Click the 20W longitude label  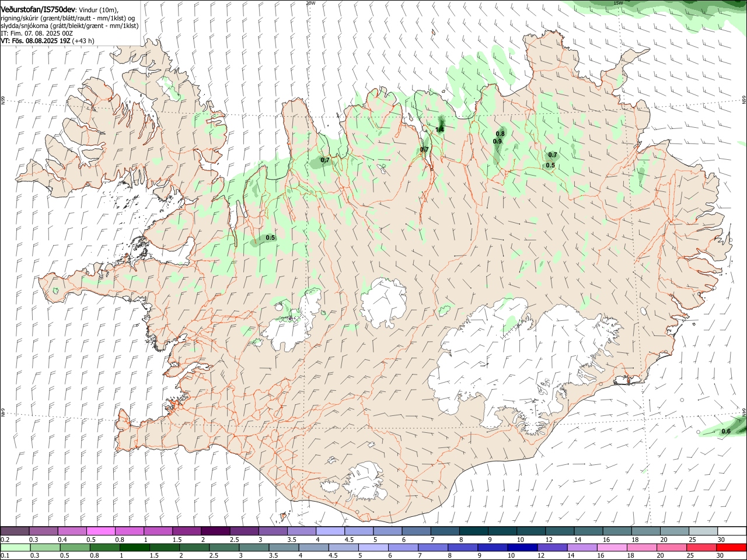tap(310, 3)
